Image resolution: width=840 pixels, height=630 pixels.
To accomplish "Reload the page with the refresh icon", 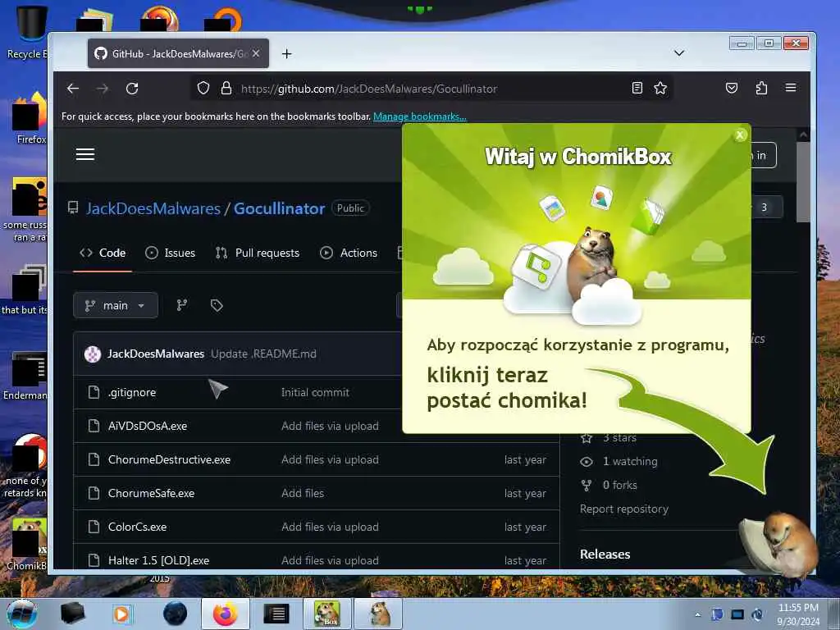I will click(132, 89).
